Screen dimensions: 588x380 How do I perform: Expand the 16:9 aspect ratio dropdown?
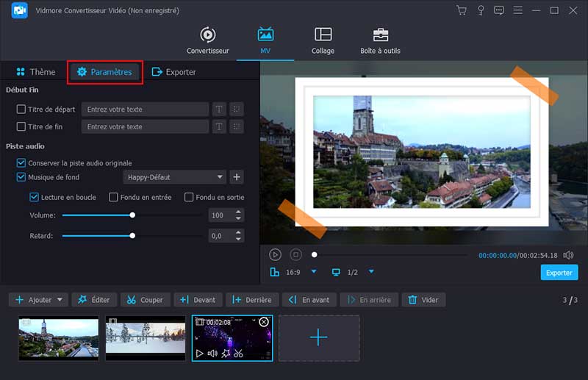click(314, 272)
